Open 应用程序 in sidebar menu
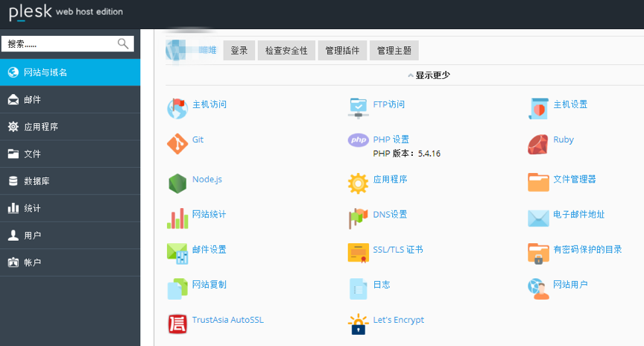644x346 pixels. pos(70,127)
